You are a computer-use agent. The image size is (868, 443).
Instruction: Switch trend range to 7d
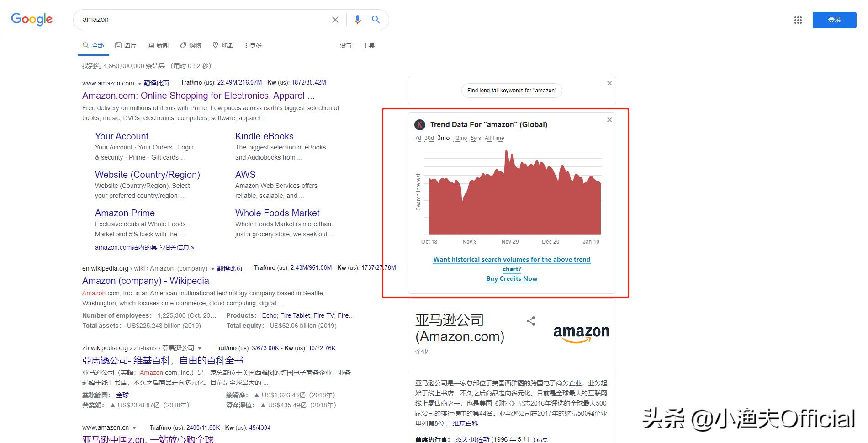click(417, 138)
